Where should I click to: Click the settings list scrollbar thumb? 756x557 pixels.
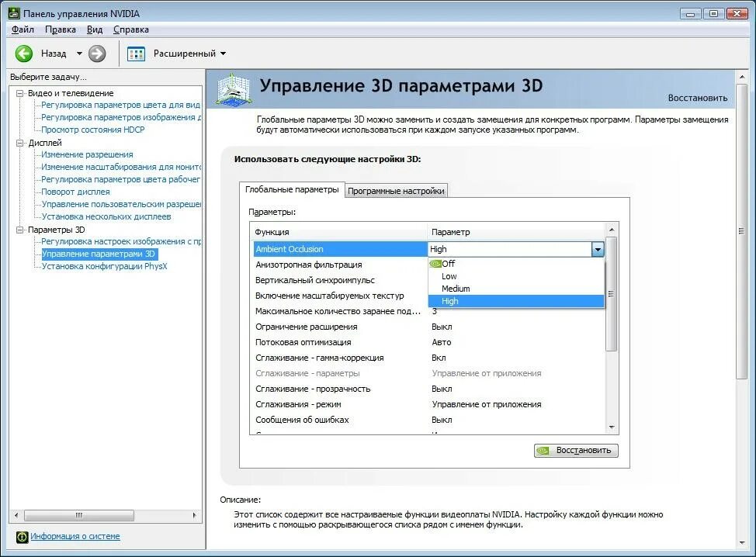pyautogui.click(x=612, y=294)
